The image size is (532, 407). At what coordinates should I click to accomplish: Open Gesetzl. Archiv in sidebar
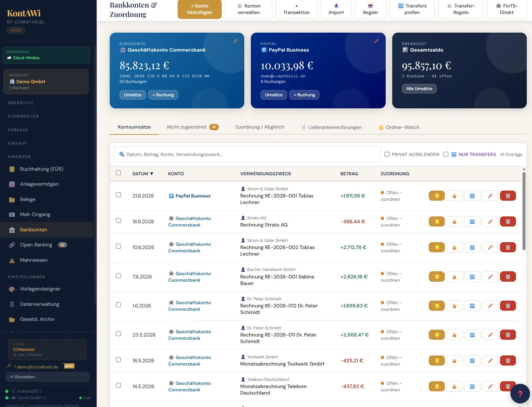[x=47, y=319]
